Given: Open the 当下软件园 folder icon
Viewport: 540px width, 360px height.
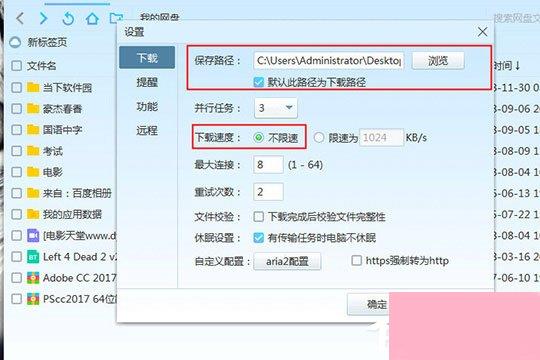Looking at the screenshot, I should coord(33,88).
